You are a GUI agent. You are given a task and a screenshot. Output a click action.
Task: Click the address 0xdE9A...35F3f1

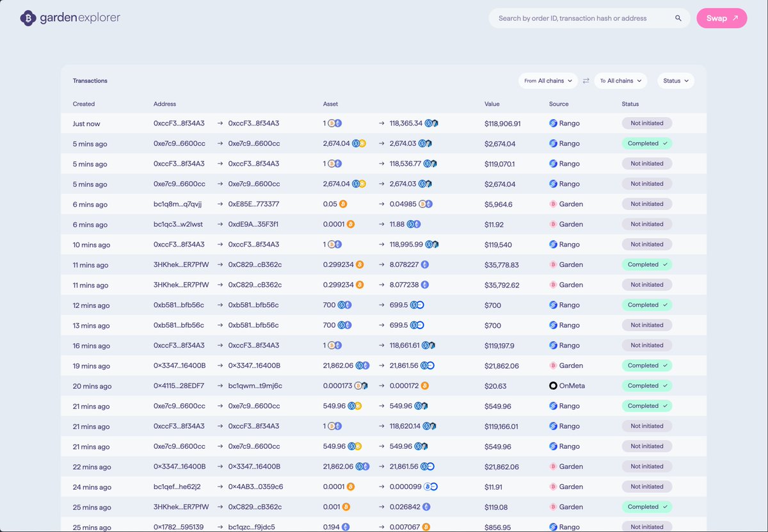point(253,225)
